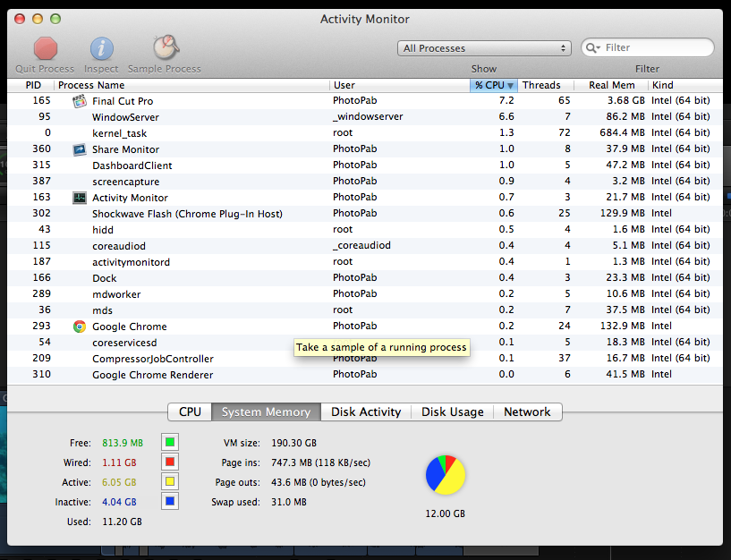The height and width of the screenshot is (560, 731).
Task: Click the red Wired memory color swatch
Action: tap(170, 462)
